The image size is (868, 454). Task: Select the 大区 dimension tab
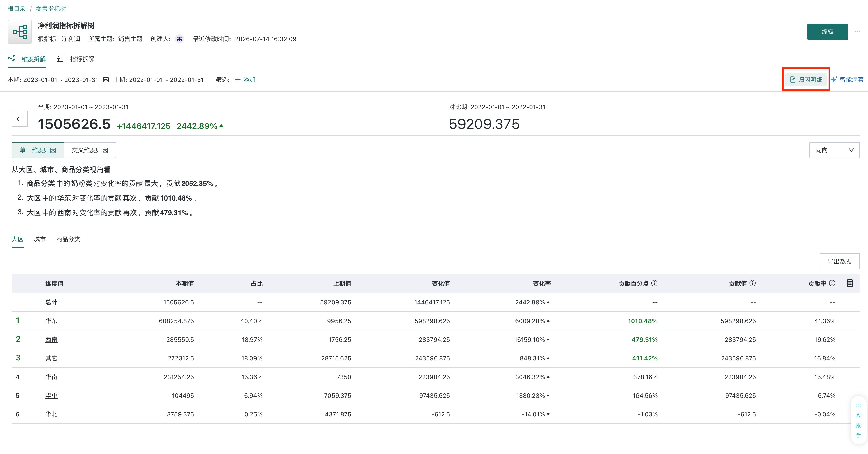17,239
